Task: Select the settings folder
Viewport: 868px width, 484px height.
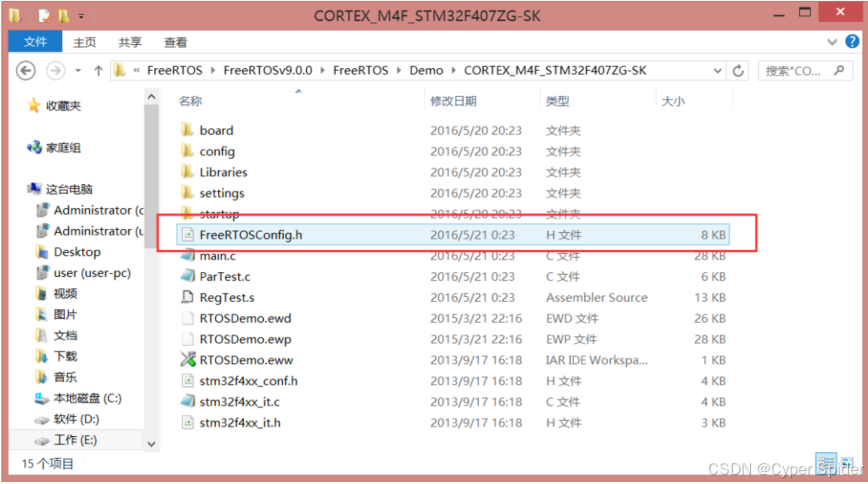Action: tap(221, 193)
